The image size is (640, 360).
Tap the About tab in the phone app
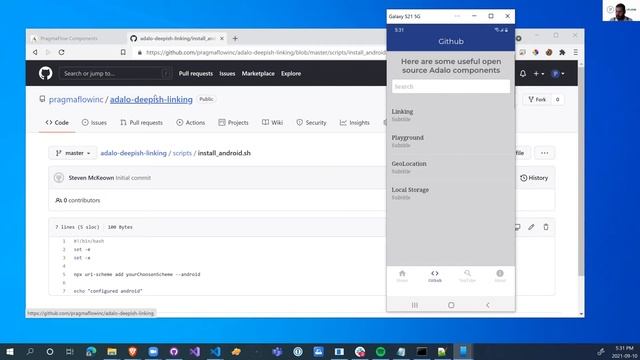pyautogui.click(x=500, y=276)
